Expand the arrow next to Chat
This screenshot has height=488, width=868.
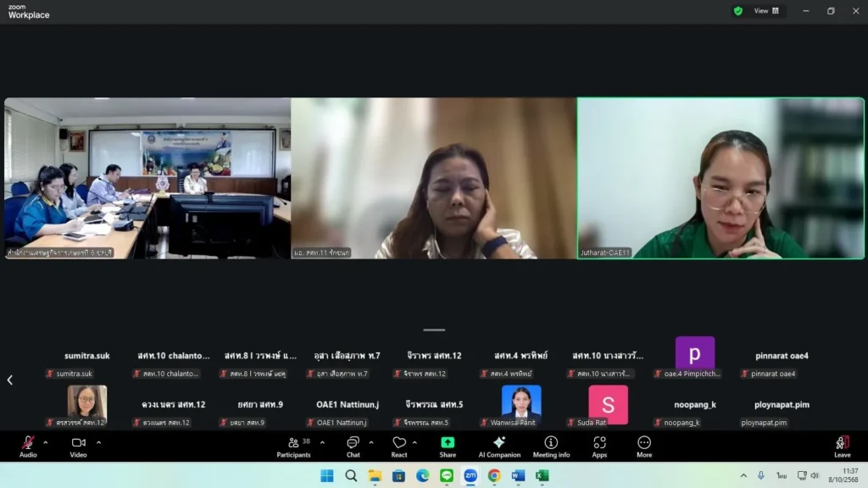371,442
